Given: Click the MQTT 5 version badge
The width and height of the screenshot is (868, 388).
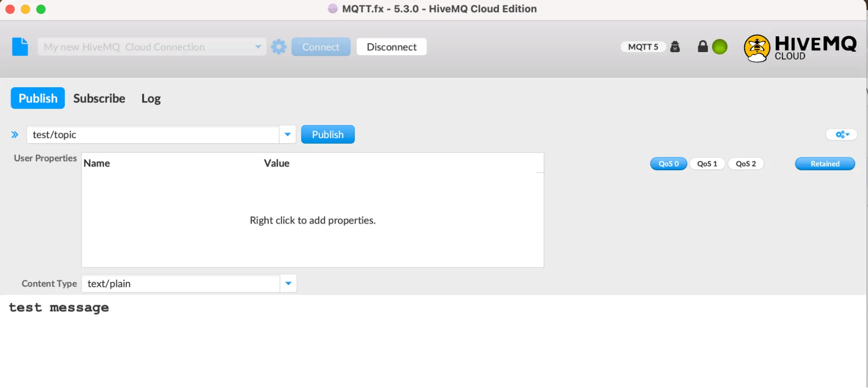Looking at the screenshot, I should [x=643, y=46].
